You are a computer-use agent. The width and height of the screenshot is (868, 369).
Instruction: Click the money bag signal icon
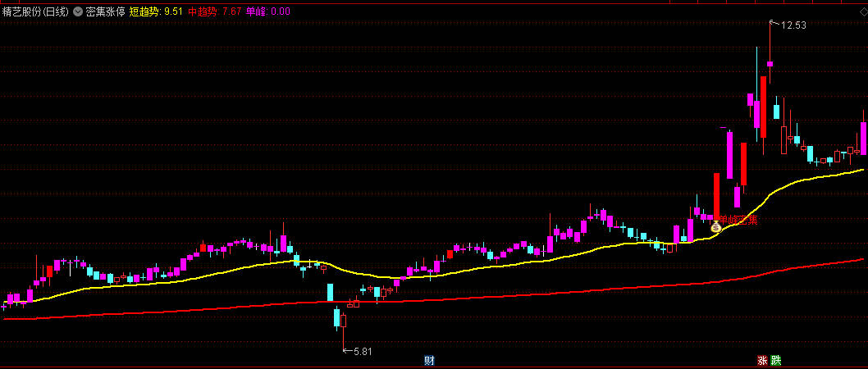point(715,227)
